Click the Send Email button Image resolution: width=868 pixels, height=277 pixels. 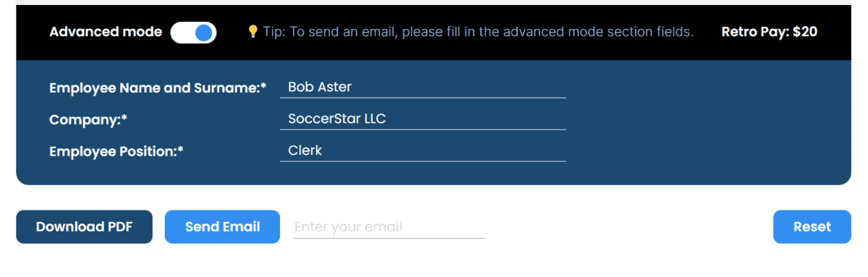tap(222, 227)
